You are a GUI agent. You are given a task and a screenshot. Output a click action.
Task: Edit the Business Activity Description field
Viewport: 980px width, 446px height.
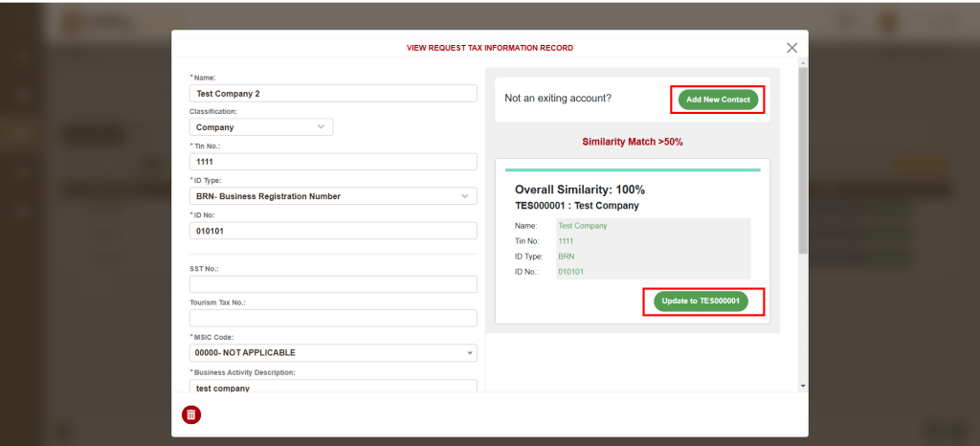333,388
